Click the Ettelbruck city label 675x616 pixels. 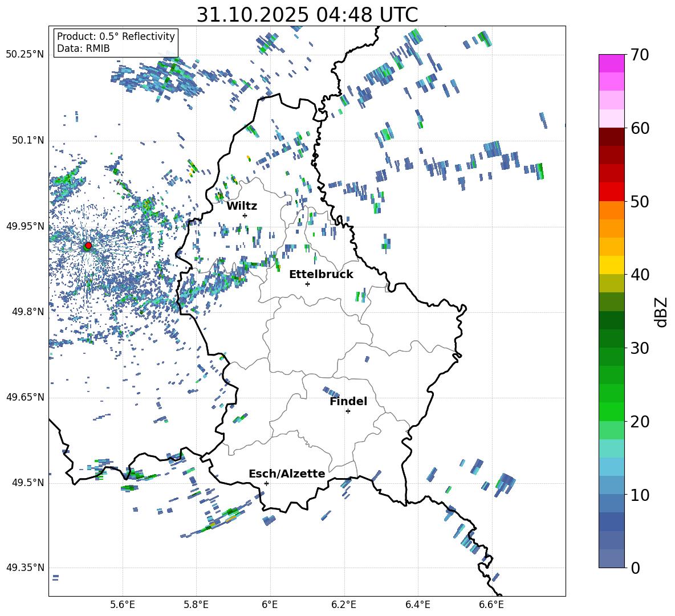(321, 275)
